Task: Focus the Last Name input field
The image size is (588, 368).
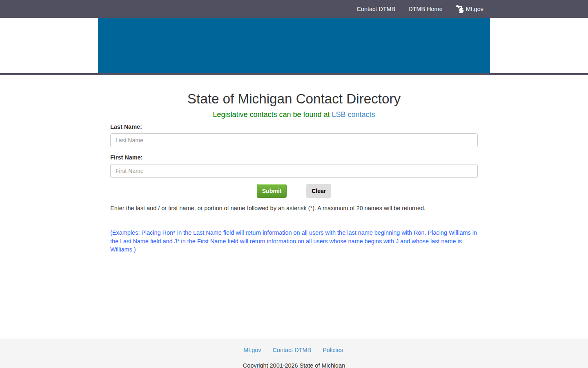Action: [294, 140]
